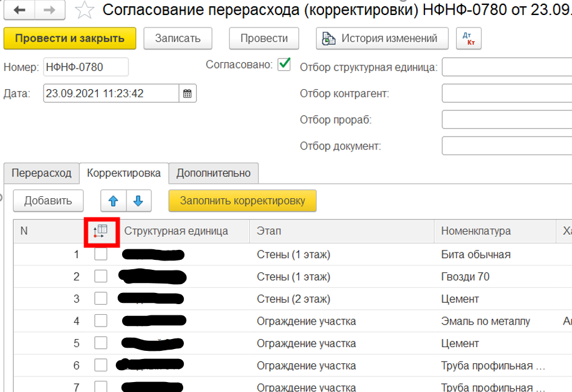This screenshot has width=572, height=392.
Task: Move row down with blue down arrow
Action: click(138, 201)
